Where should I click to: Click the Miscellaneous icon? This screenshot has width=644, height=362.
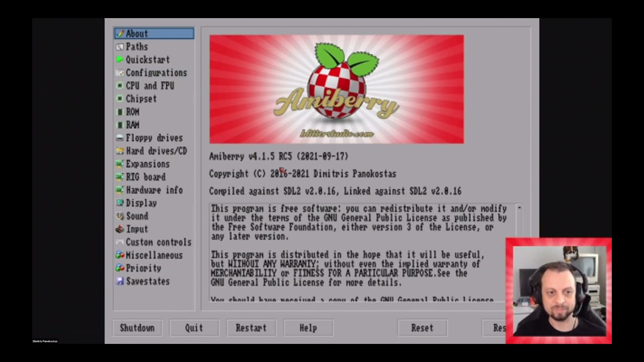(119, 255)
